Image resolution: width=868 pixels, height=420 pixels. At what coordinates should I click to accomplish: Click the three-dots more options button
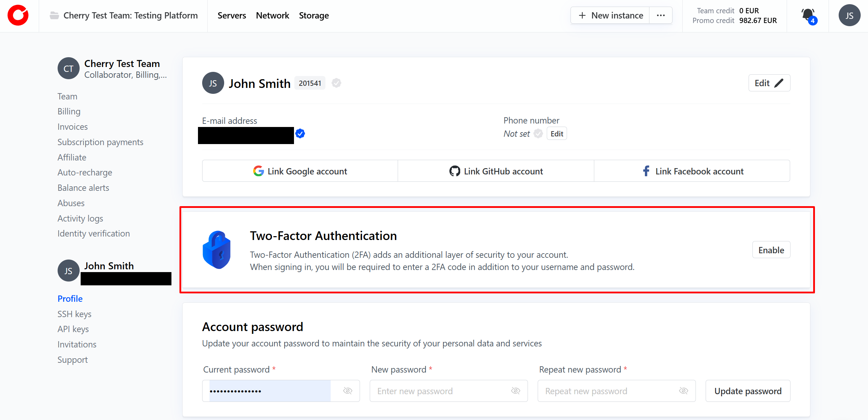[661, 15]
